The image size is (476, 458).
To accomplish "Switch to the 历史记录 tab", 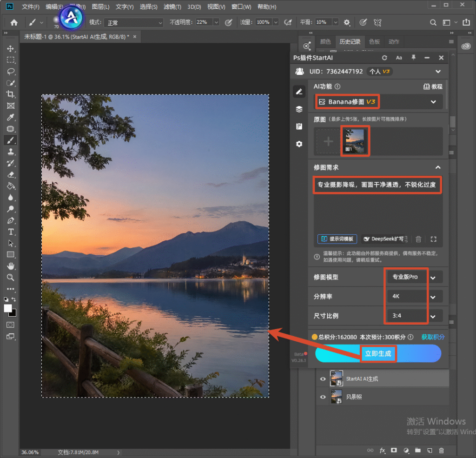I will 350,41.
